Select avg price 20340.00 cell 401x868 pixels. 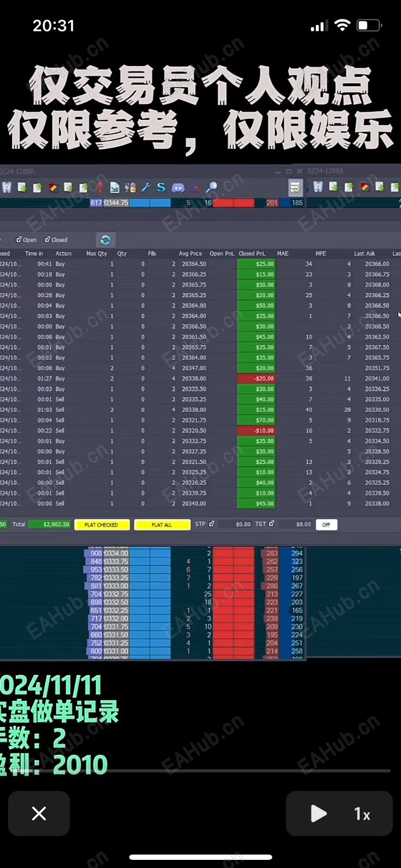point(194,503)
